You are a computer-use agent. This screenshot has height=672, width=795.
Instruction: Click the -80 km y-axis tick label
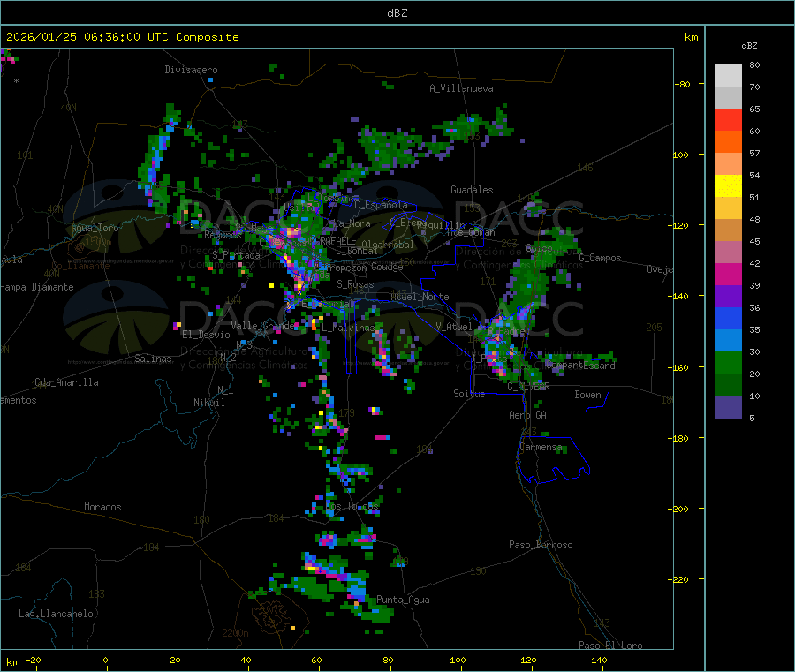(682, 84)
